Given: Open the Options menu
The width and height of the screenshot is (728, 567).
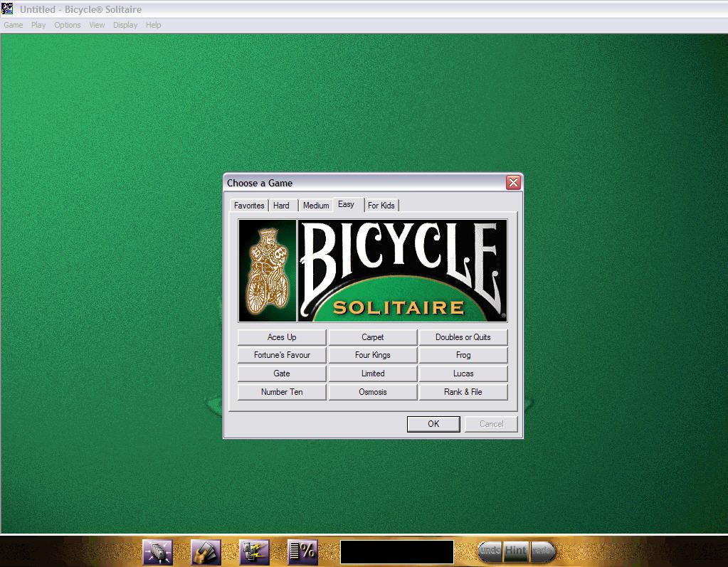Looking at the screenshot, I should [x=68, y=25].
